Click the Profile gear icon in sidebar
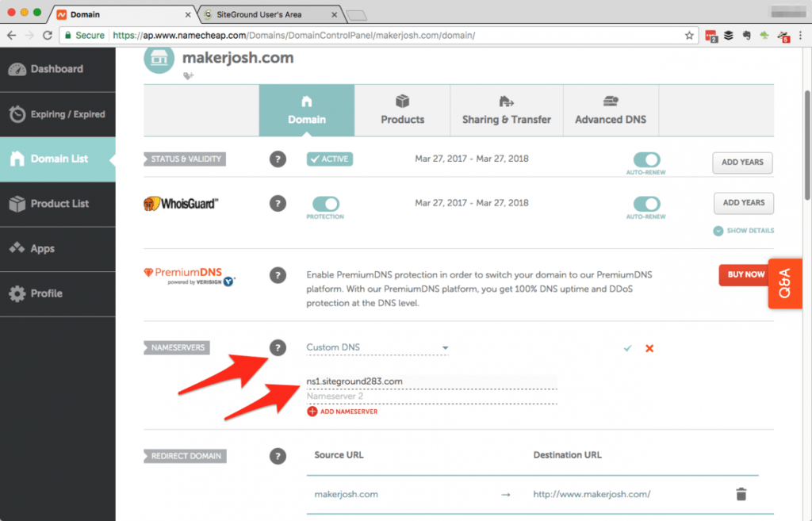This screenshot has width=812, height=521. pyautogui.click(x=17, y=293)
